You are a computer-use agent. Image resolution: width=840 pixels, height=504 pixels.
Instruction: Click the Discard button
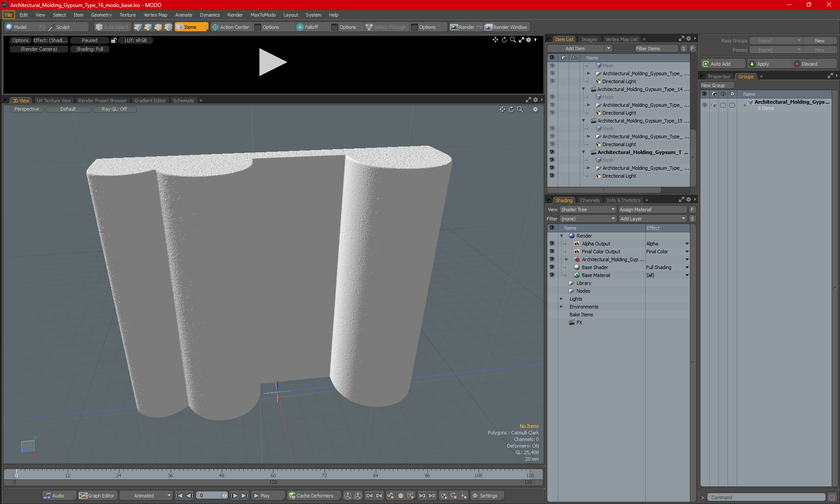[x=815, y=64]
